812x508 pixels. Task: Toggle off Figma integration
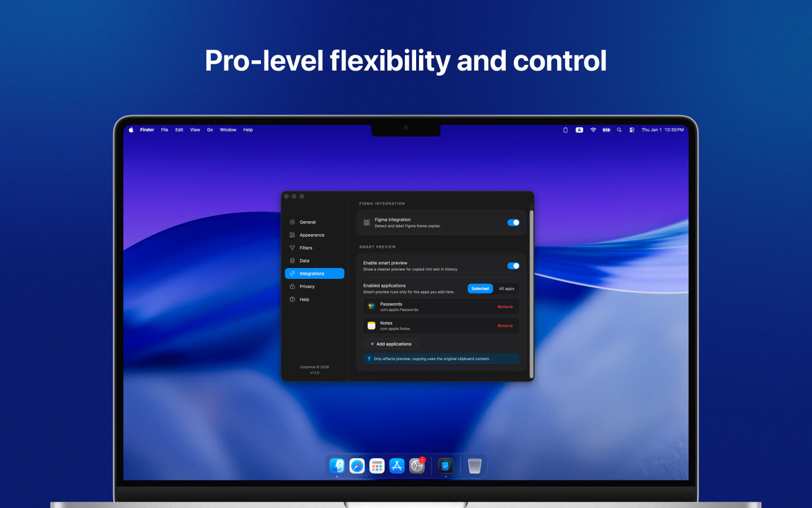513,222
